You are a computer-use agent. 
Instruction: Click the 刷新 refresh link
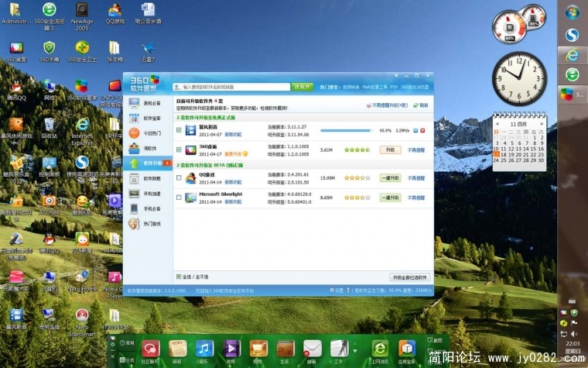point(421,105)
